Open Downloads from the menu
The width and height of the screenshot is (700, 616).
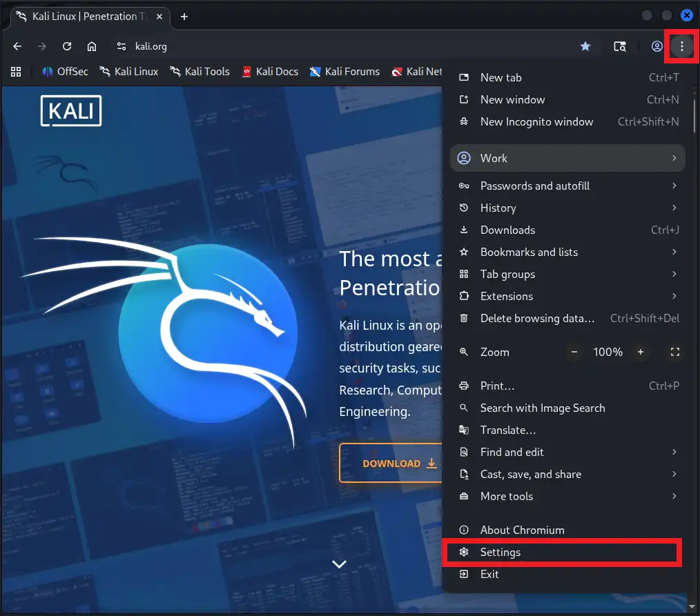point(507,230)
